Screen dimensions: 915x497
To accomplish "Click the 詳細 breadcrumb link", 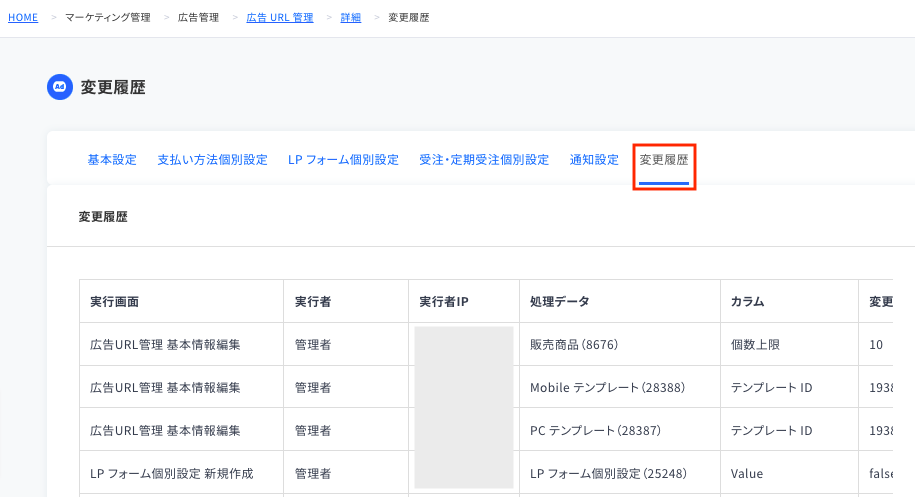I will 351,18.
